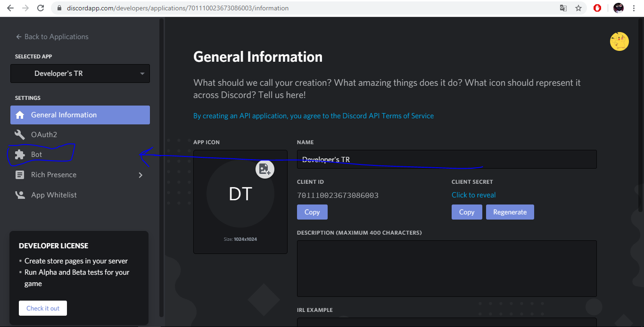The image size is (644, 327).
Task: Expand Rich Presence with its chevron
Action: coord(140,174)
